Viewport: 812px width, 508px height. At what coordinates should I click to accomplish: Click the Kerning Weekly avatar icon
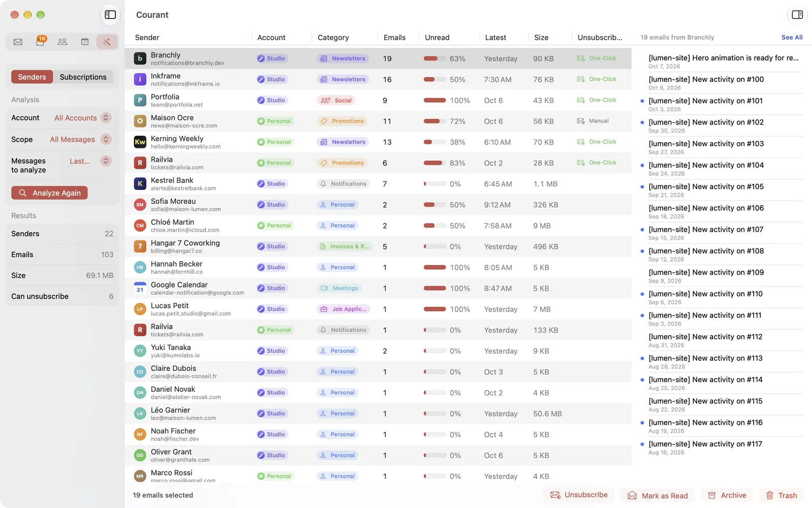(x=140, y=142)
